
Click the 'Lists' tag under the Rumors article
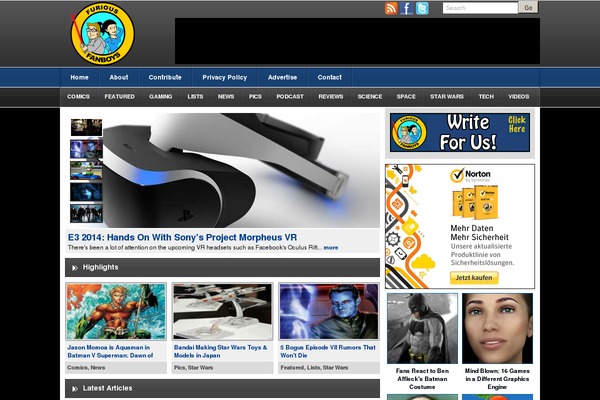click(x=314, y=368)
